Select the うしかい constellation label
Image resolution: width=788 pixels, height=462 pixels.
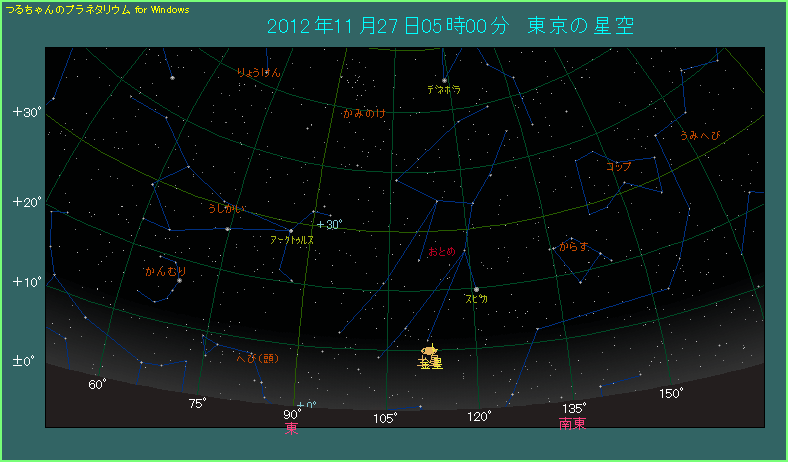tap(225, 209)
